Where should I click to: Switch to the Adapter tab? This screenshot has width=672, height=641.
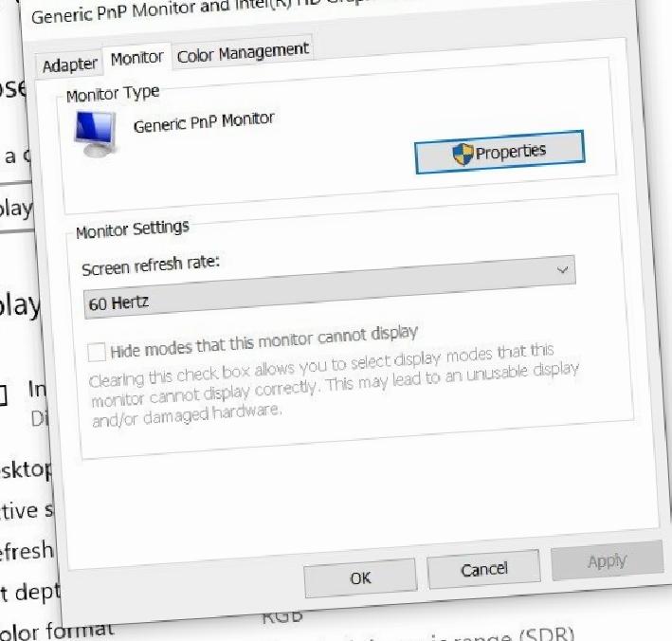click(x=70, y=65)
